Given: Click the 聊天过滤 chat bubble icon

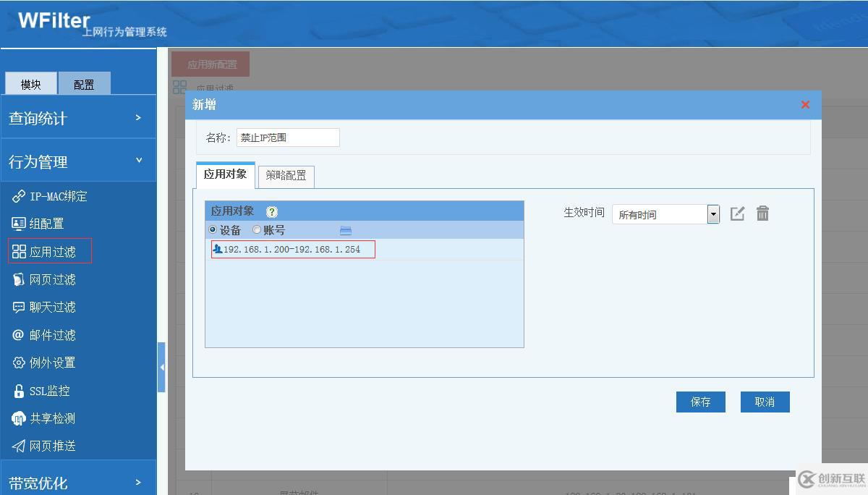Looking at the screenshot, I should pos(19,307).
